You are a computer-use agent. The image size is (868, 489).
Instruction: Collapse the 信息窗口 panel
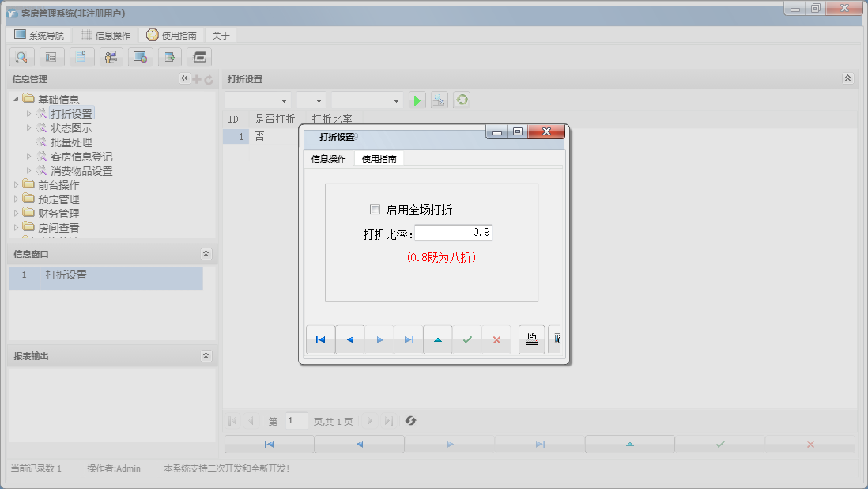pyautogui.click(x=206, y=253)
